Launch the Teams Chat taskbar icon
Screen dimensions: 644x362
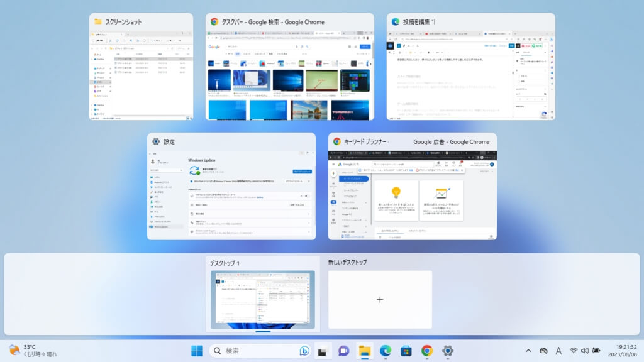pos(344,351)
